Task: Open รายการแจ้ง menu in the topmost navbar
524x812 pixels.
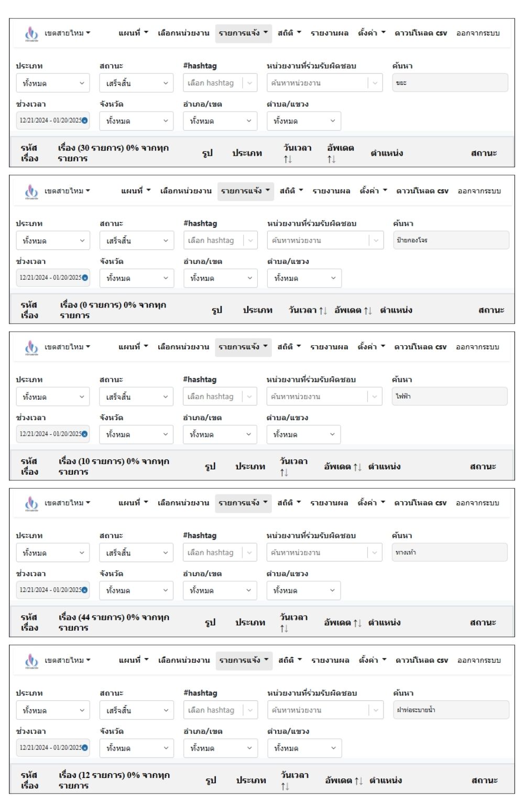Action: click(x=243, y=33)
